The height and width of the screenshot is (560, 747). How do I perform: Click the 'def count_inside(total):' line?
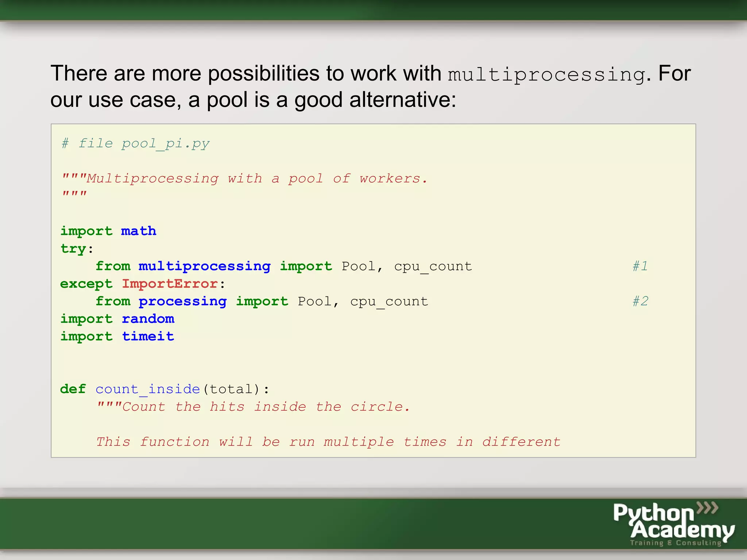pyautogui.click(x=165, y=389)
